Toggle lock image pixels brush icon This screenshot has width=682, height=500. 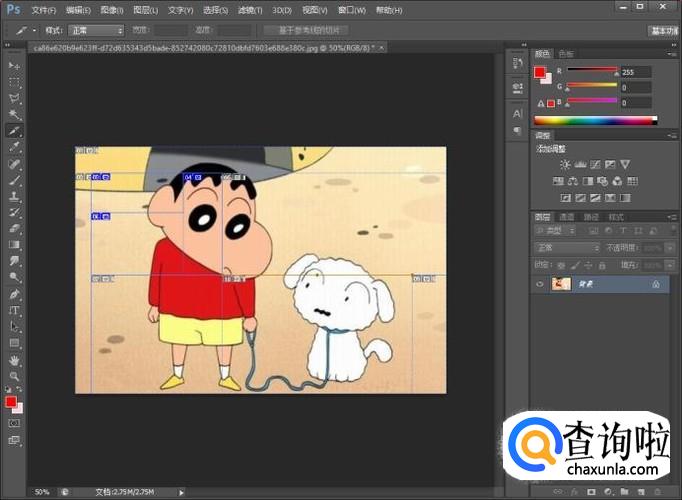click(575, 265)
